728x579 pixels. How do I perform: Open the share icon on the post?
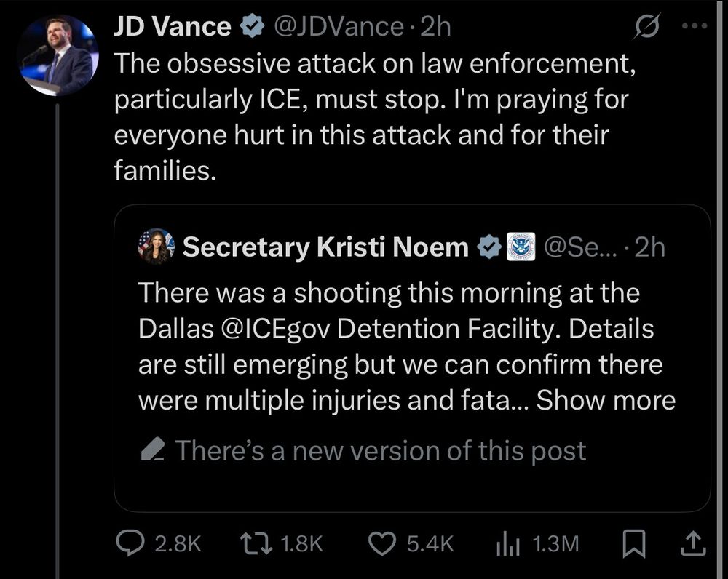coord(693,542)
